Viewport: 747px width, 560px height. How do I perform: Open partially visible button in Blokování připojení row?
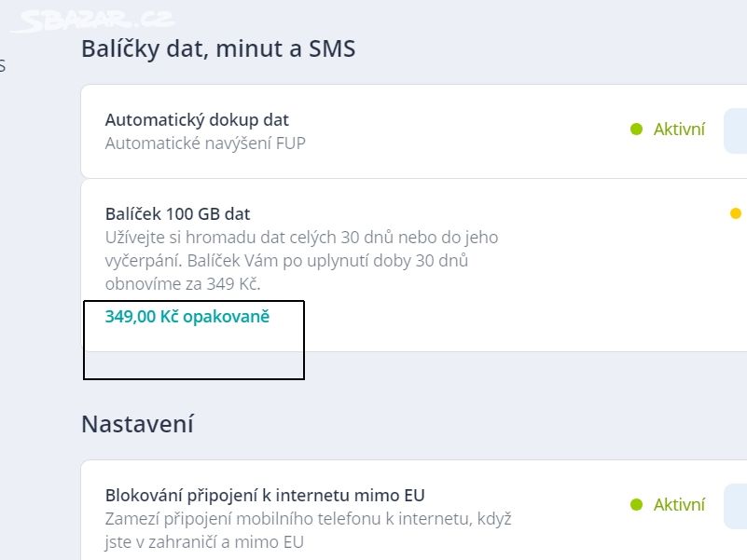tap(736, 506)
